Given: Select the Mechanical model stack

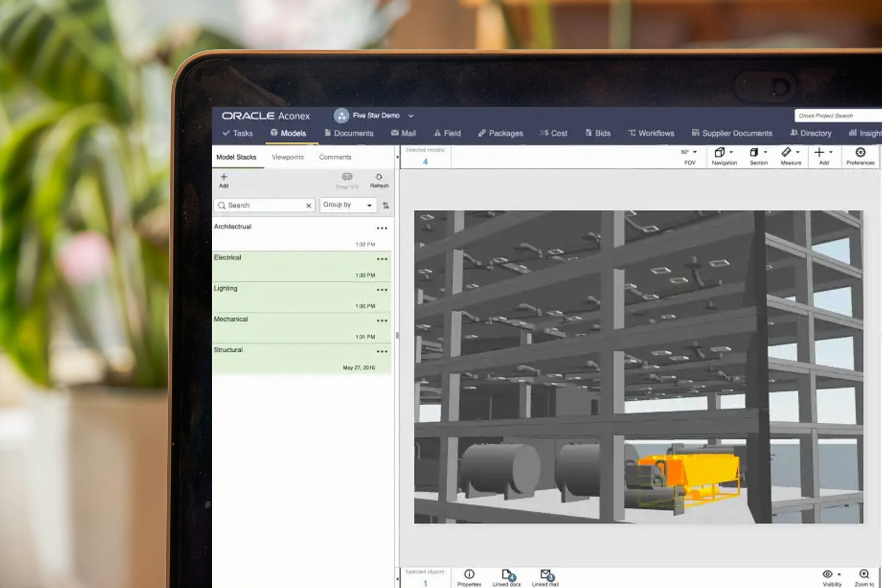Looking at the screenshot, I should pyautogui.click(x=301, y=328).
